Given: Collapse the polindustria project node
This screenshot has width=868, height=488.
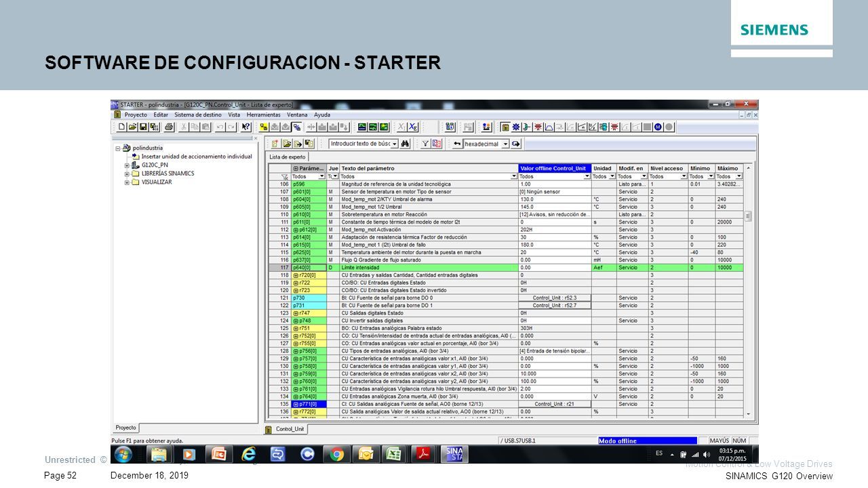Looking at the screenshot, I should coord(118,148).
